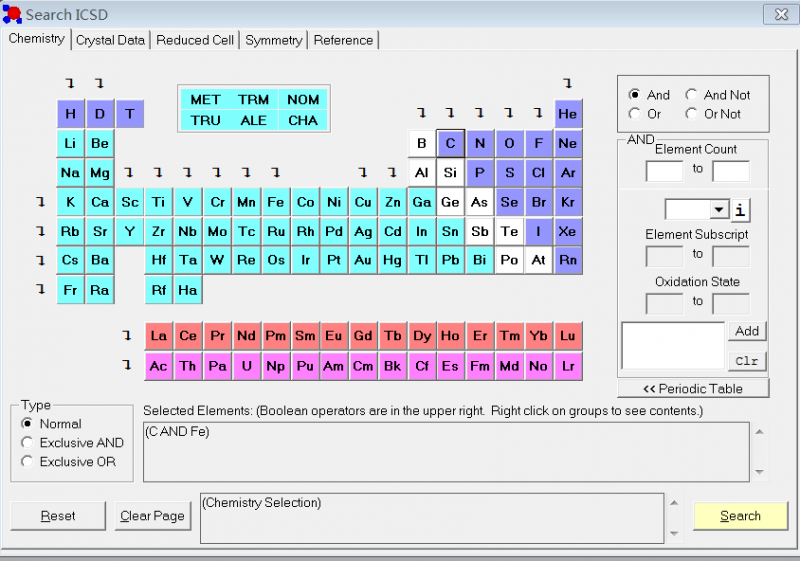Pick the He element tile

click(x=568, y=114)
